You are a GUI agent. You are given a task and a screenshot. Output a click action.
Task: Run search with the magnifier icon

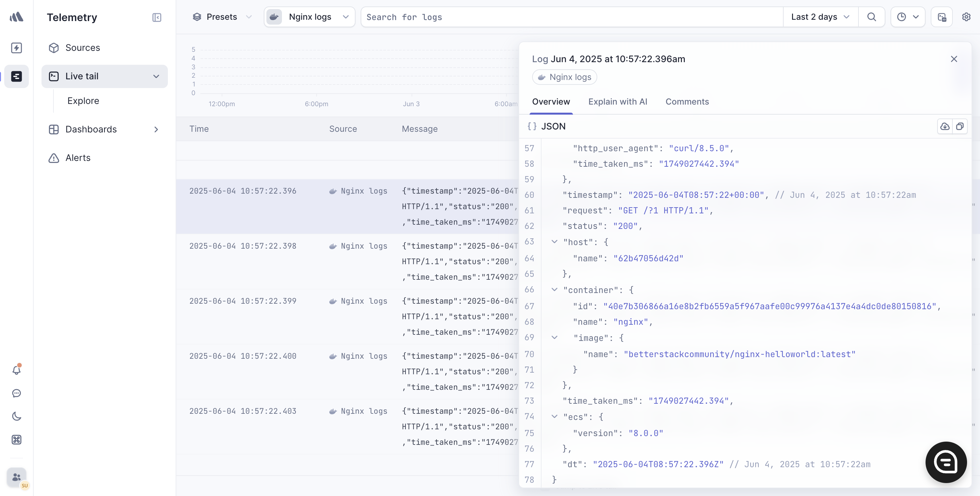[x=871, y=17]
